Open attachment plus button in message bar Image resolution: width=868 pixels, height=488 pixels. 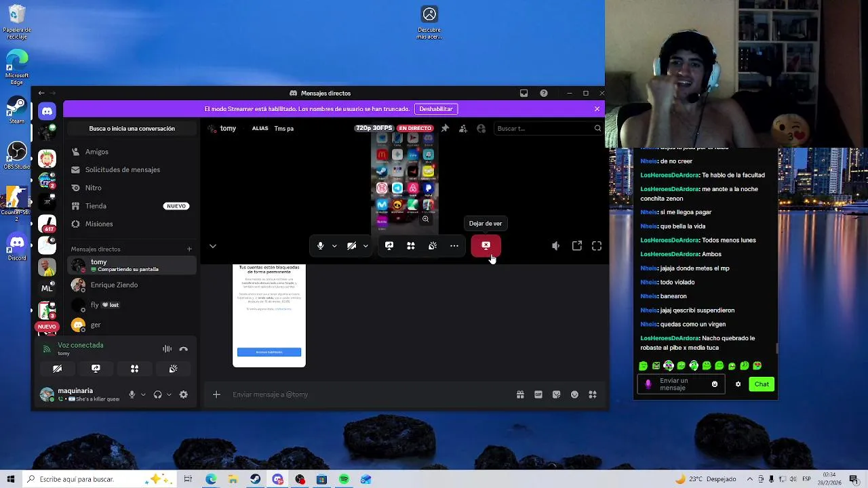click(216, 394)
